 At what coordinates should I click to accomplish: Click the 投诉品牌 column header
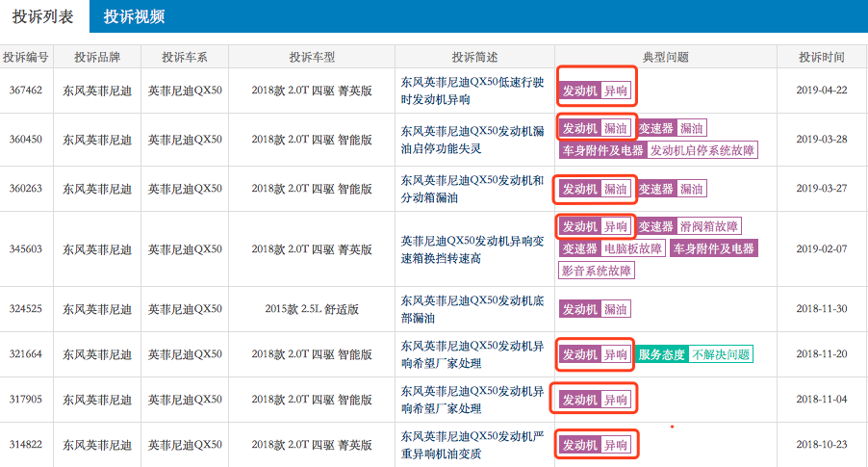(x=97, y=57)
